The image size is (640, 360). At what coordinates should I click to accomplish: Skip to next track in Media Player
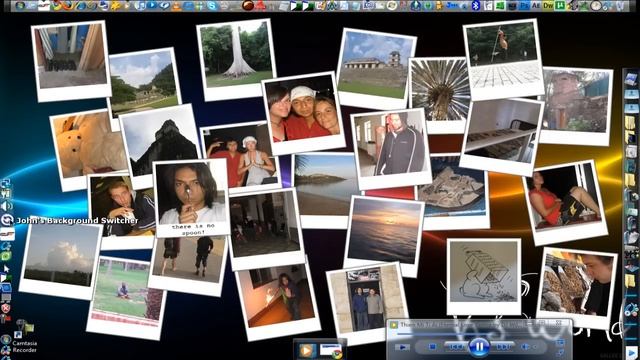(x=504, y=347)
